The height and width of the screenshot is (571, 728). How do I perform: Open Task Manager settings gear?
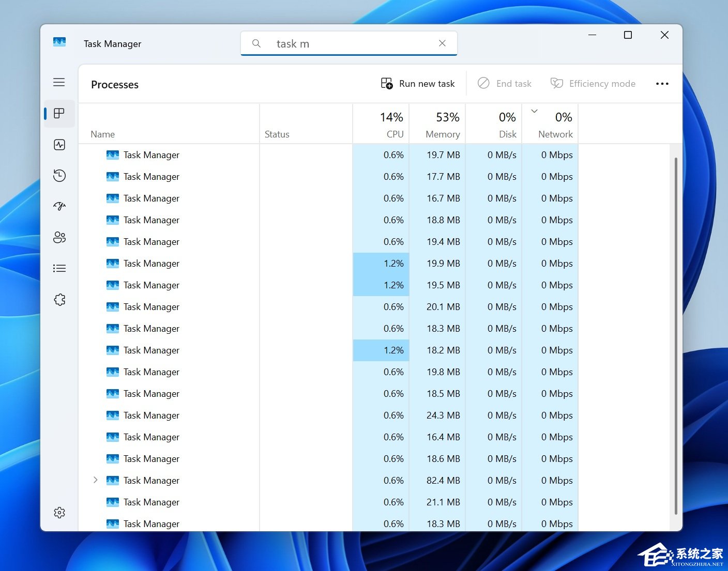pyautogui.click(x=59, y=512)
